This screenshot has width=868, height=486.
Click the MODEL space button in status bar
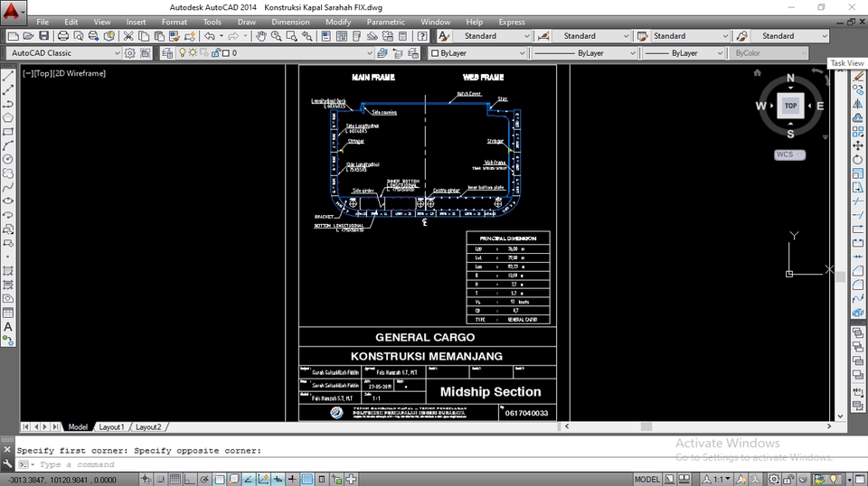pyautogui.click(x=646, y=480)
